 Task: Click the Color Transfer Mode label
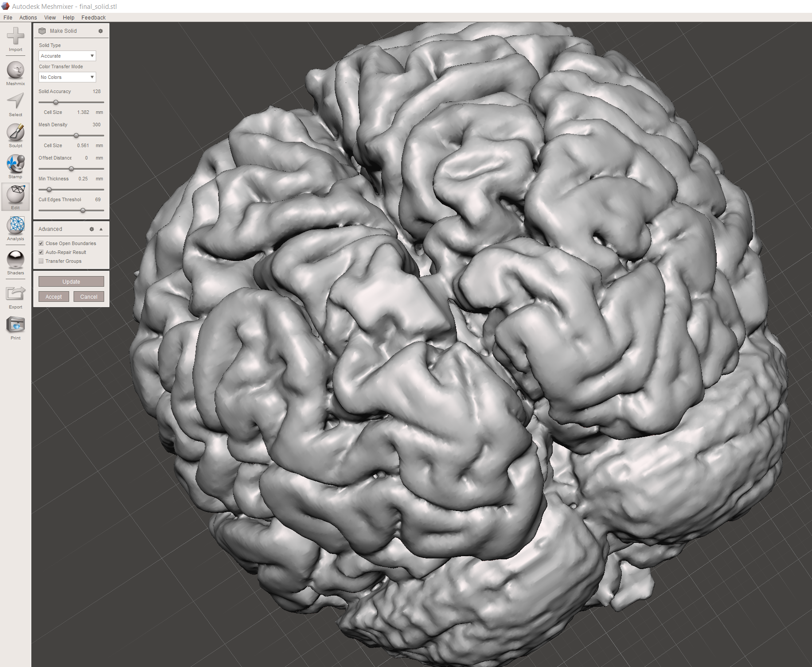click(x=61, y=66)
